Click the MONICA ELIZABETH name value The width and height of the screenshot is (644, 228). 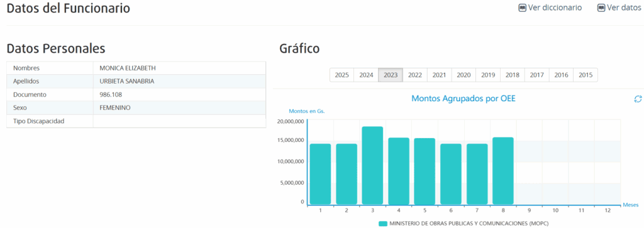click(128, 68)
